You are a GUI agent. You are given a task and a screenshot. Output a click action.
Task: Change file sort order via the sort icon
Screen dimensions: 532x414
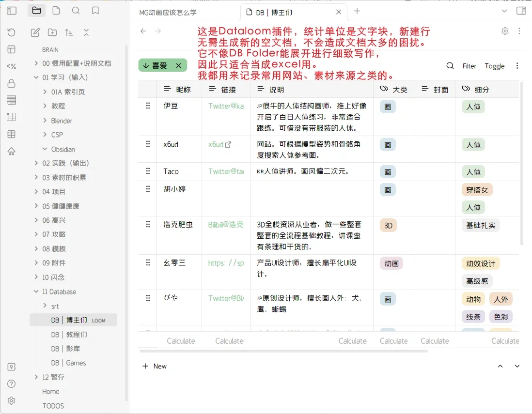(x=69, y=32)
